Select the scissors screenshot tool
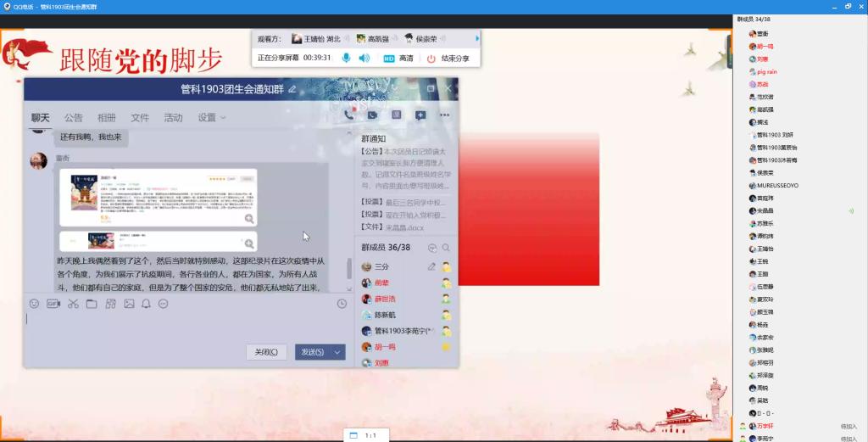Image resolution: width=868 pixels, height=442 pixels. coord(73,304)
